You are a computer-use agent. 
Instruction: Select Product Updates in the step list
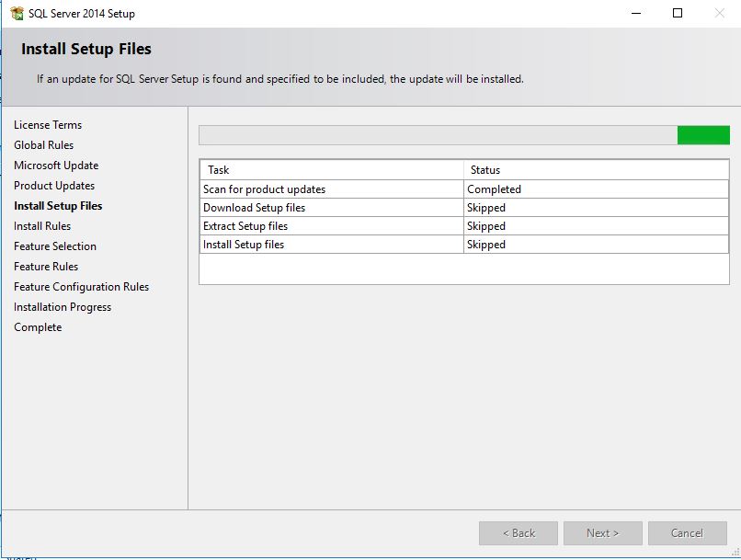[54, 186]
